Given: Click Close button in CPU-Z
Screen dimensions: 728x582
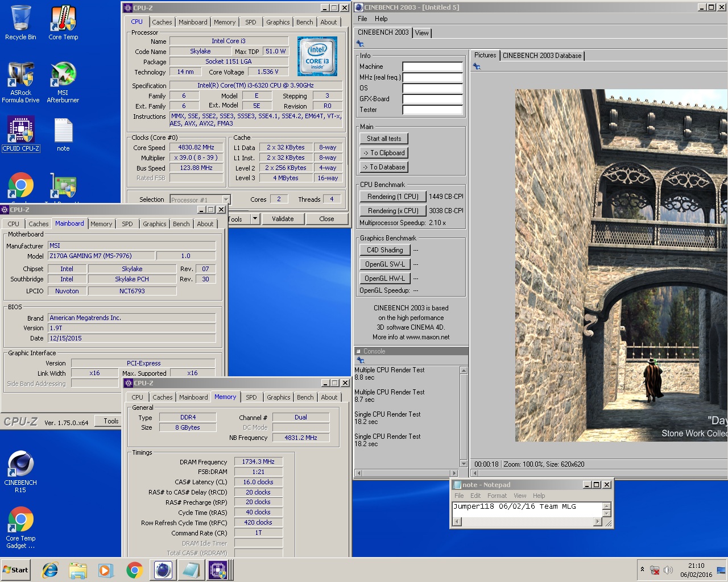Looking at the screenshot, I should [326, 219].
